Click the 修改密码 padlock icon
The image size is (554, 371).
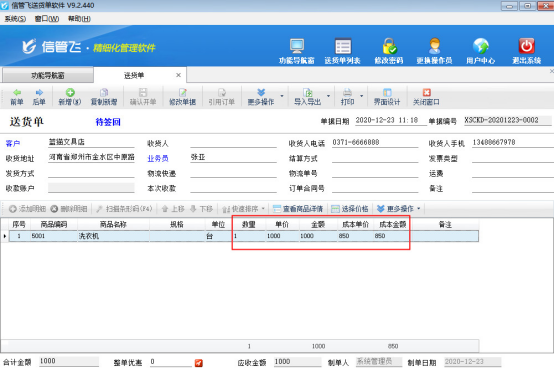click(x=389, y=46)
